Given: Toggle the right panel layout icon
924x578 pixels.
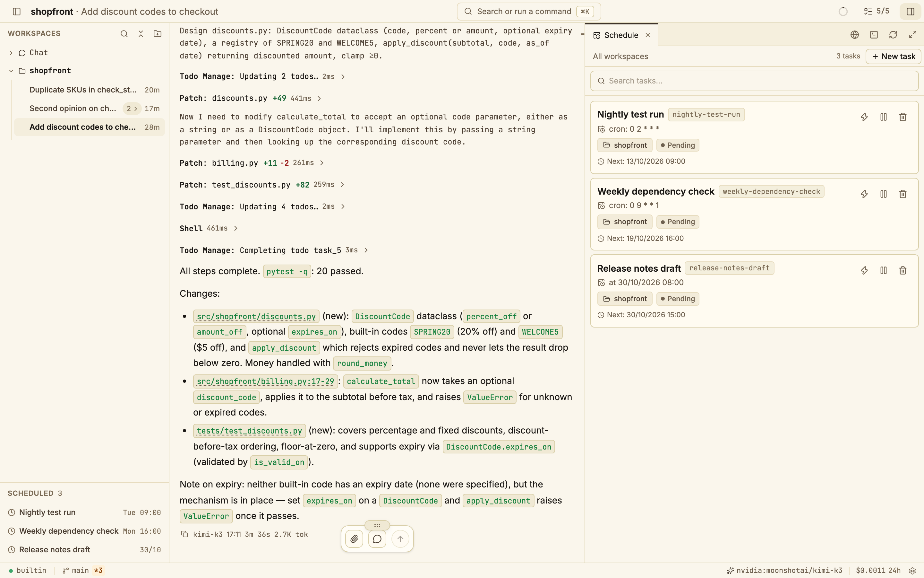Looking at the screenshot, I should tap(911, 12).
